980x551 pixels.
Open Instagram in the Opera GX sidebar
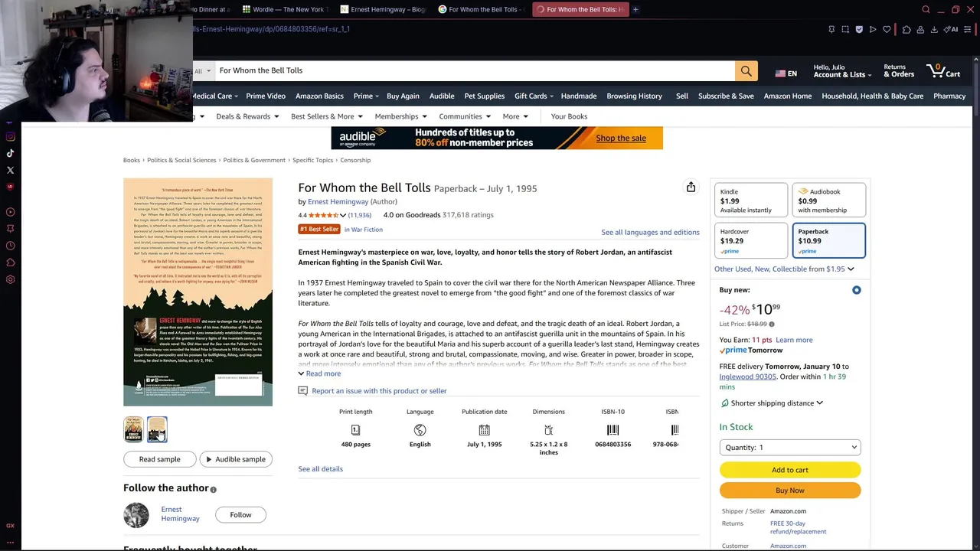pos(10,137)
